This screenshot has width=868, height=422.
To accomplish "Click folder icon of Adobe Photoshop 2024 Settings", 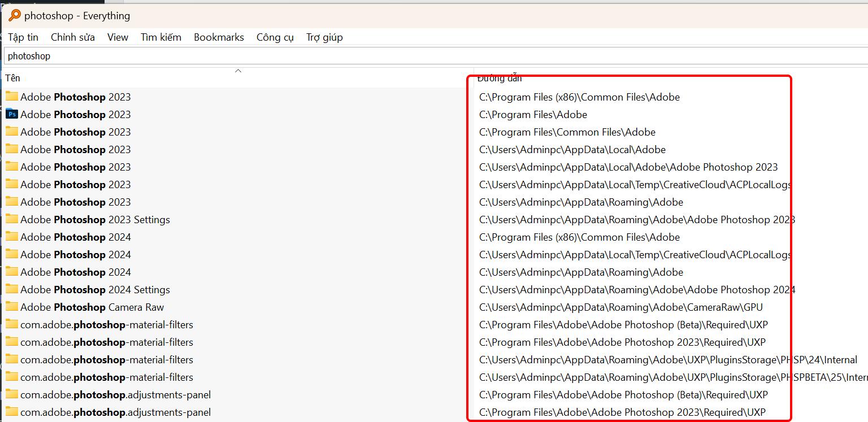I will pyautogui.click(x=12, y=289).
